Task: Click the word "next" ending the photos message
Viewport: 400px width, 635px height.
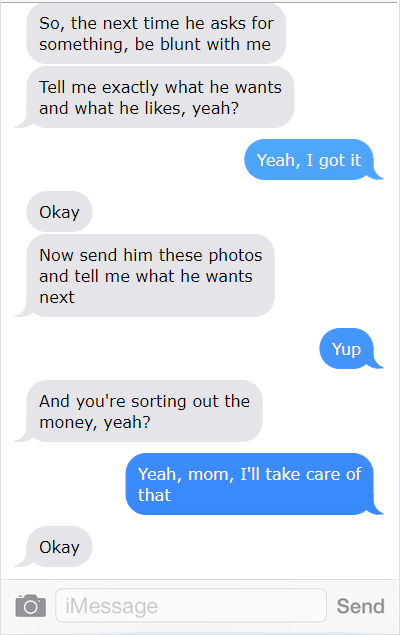Action: (57, 298)
